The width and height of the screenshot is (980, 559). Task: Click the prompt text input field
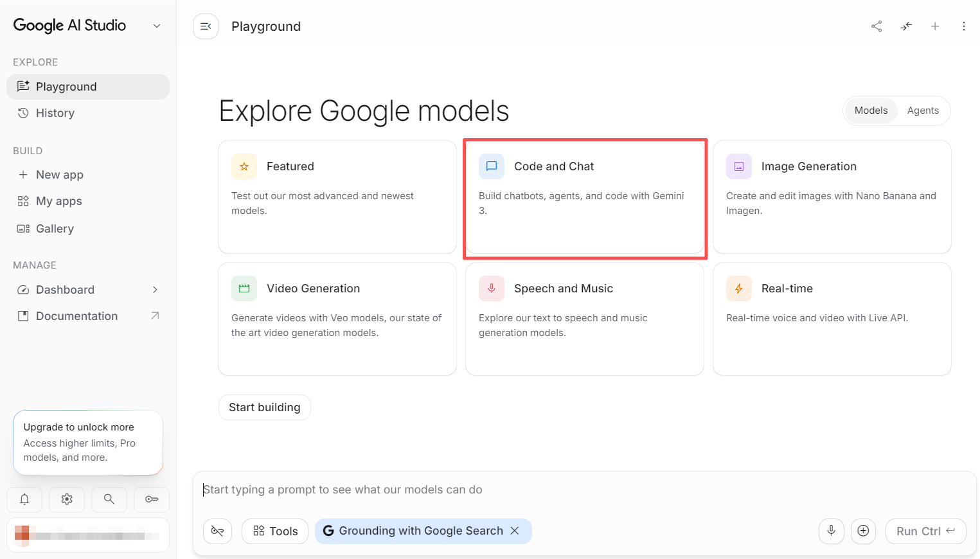click(x=585, y=490)
